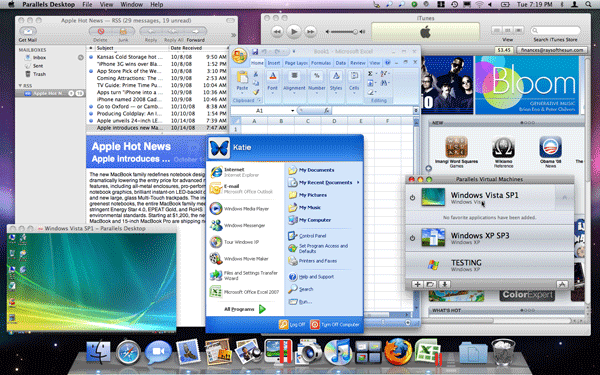600x375 pixels.
Task: Open the Window menu in menu bar
Action: (131, 5)
